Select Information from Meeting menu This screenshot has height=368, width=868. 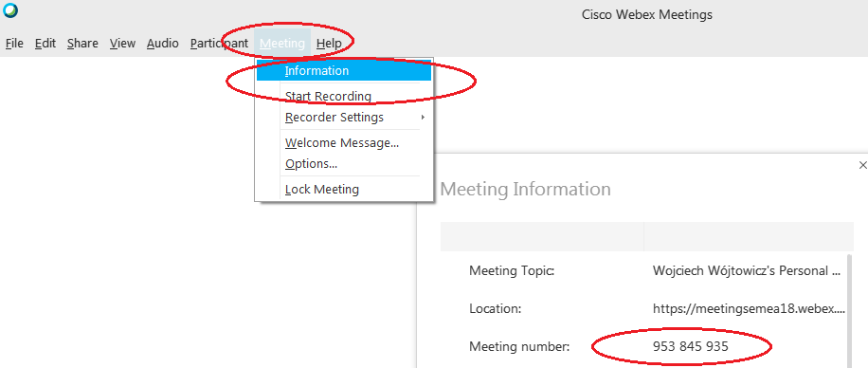tap(344, 71)
